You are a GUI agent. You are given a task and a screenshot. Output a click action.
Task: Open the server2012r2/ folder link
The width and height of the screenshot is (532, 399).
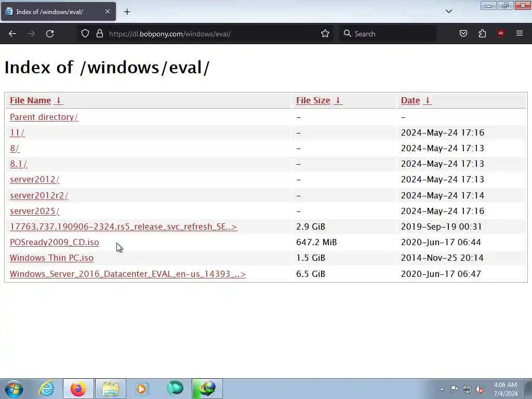pos(39,195)
